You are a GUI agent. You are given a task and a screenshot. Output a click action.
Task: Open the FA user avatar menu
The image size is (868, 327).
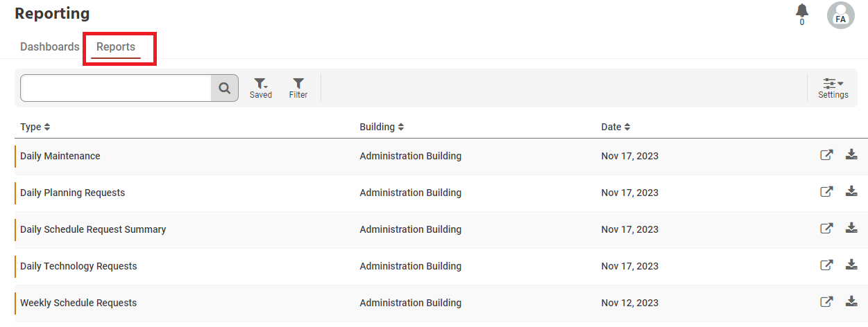[x=841, y=15]
